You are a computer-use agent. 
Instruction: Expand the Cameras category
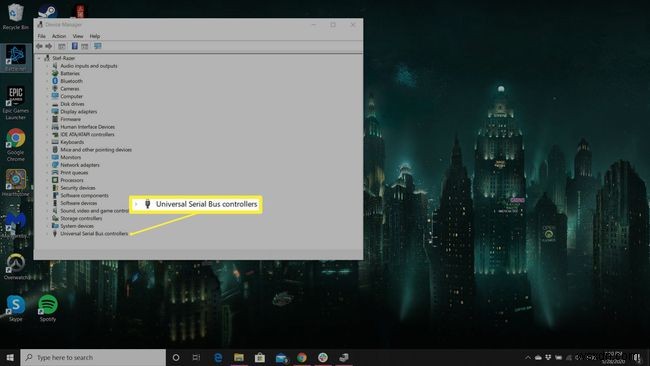47,89
